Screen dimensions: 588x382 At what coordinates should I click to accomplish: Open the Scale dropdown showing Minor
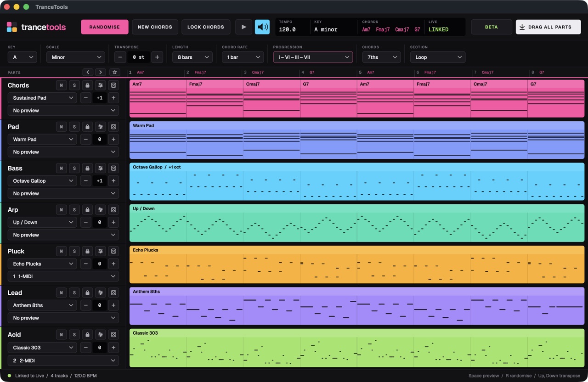click(x=76, y=57)
